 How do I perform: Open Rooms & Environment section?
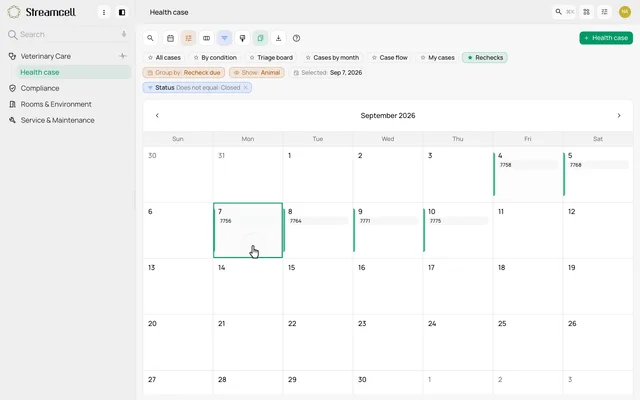point(56,104)
